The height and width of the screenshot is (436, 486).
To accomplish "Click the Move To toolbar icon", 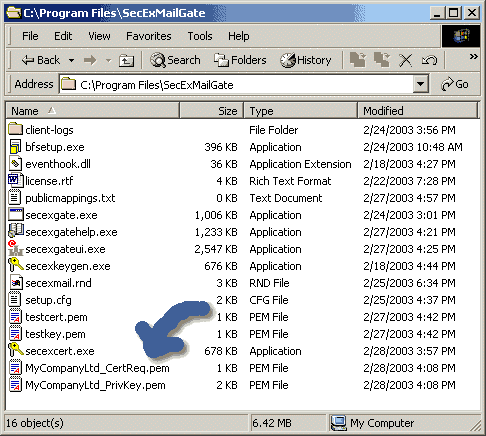I will tap(358, 60).
